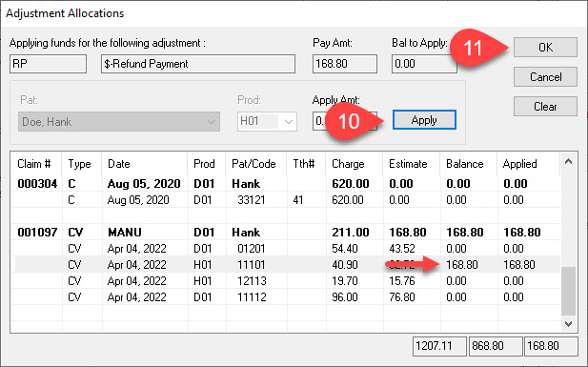Screen dimensions: 588x367
Task: Click the total applied box 168.80
Action: pyautogui.click(x=551, y=346)
